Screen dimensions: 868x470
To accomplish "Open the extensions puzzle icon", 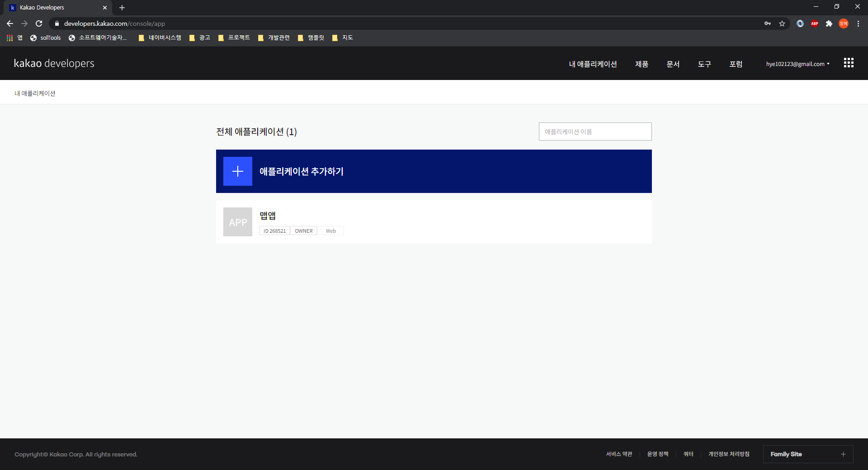I will pos(829,23).
